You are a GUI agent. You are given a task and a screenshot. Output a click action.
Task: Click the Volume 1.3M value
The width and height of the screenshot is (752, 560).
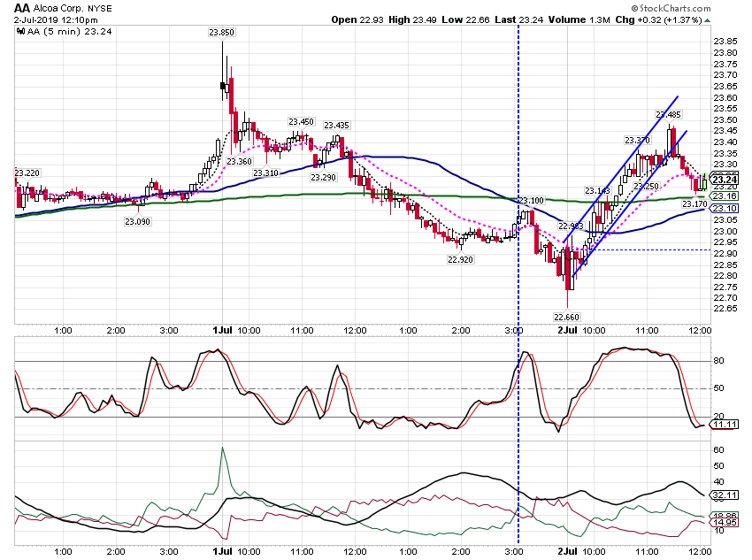(579, 19)
